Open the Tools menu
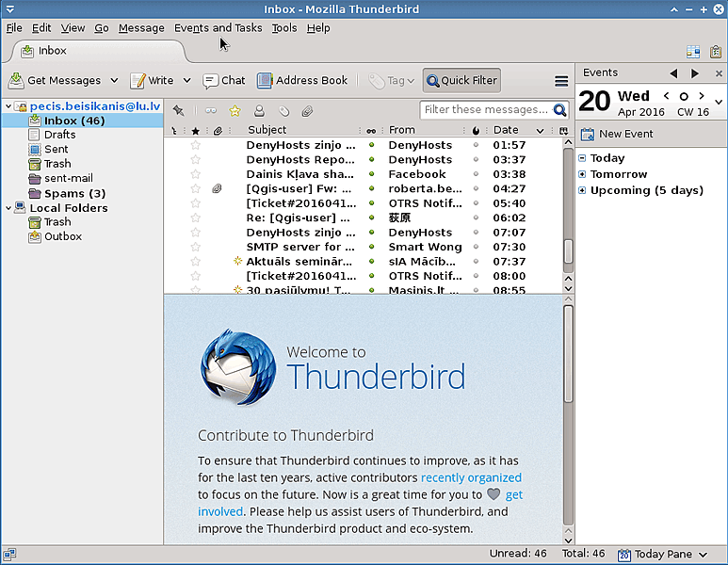Image resolution: width=728 pixels, height=565 pixels. tap(284, 28)
